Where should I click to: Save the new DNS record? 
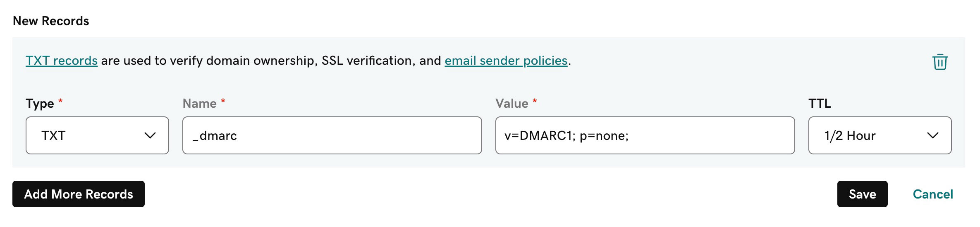pyautogui.click(x=862, y=194)
